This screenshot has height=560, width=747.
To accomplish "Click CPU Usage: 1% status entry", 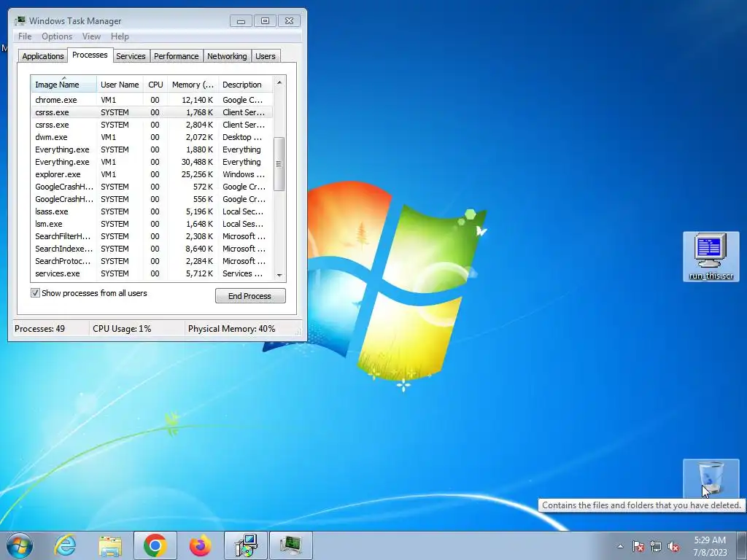I will 122,329.
